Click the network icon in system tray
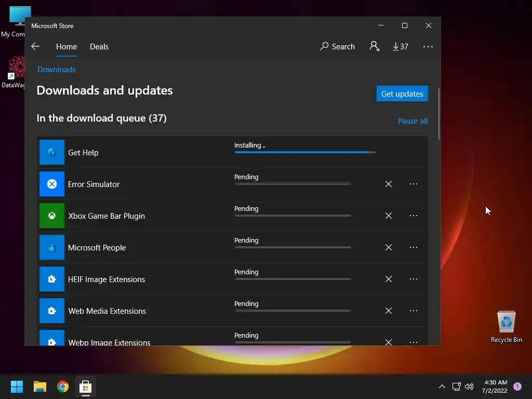532x399 pixels. coord(456,387)
